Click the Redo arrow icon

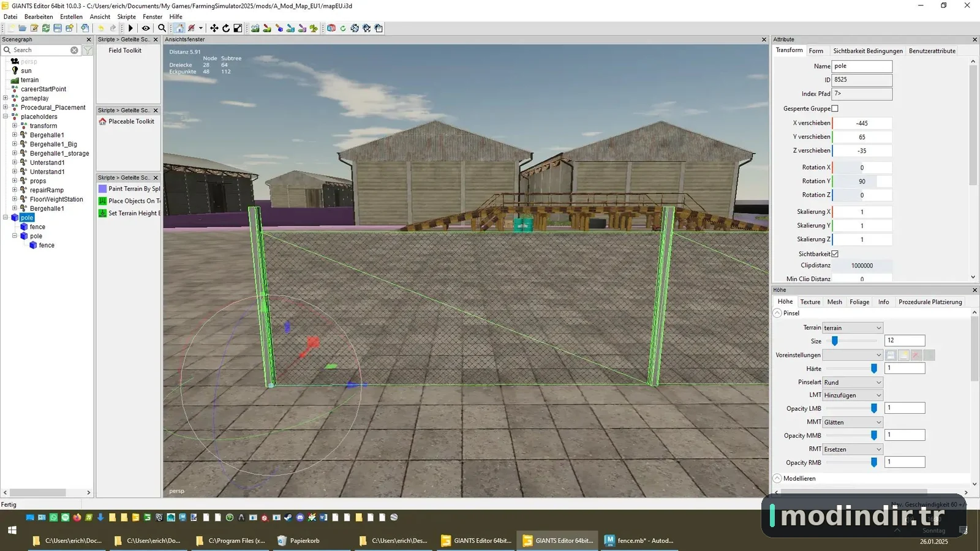[x=113, y=28]
